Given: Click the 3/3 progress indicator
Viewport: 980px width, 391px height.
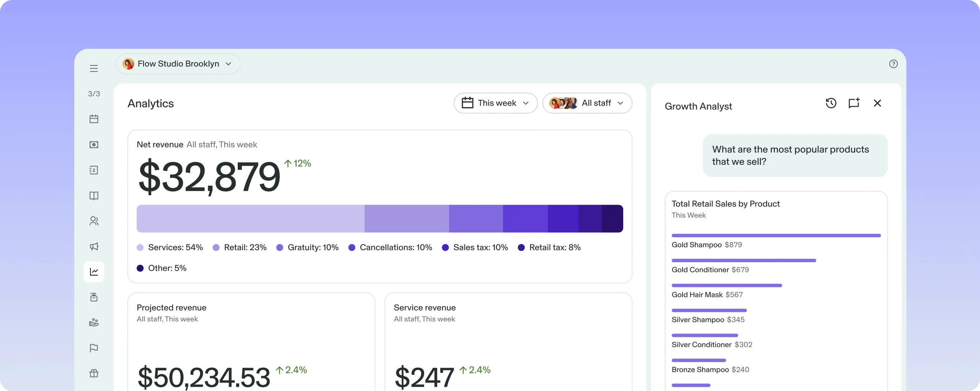Looking at the screenshot, I should (x=94, y=94).
